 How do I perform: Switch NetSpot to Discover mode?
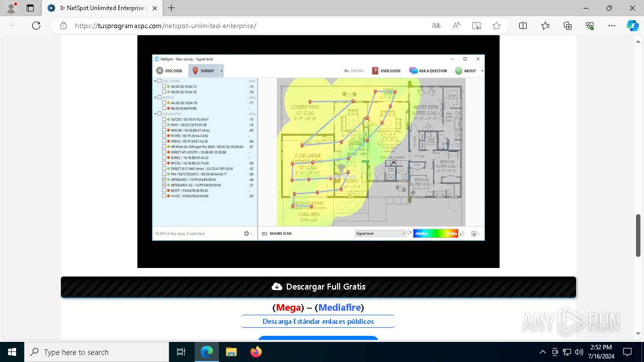pos(169,71)
